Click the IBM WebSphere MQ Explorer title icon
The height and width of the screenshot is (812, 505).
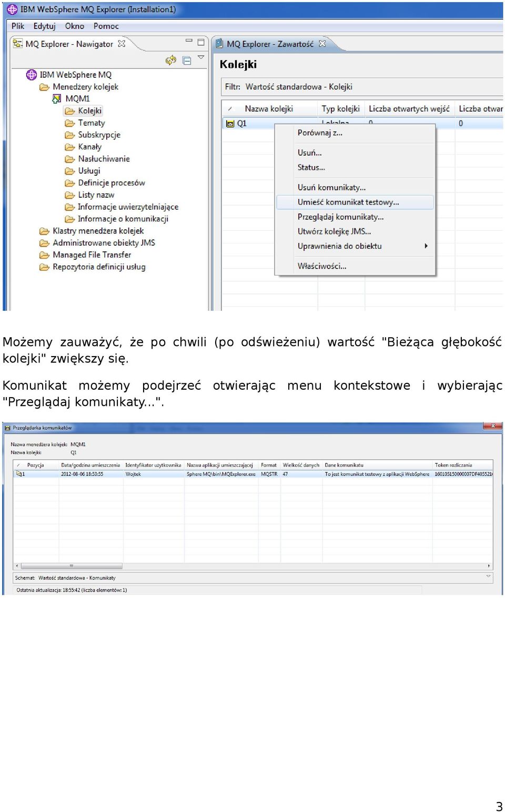point(12,9)
